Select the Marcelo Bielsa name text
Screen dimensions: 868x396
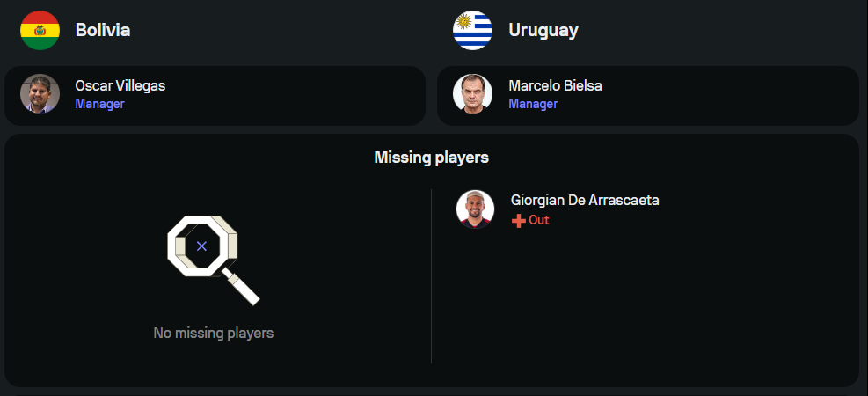[x=555, y=86]
